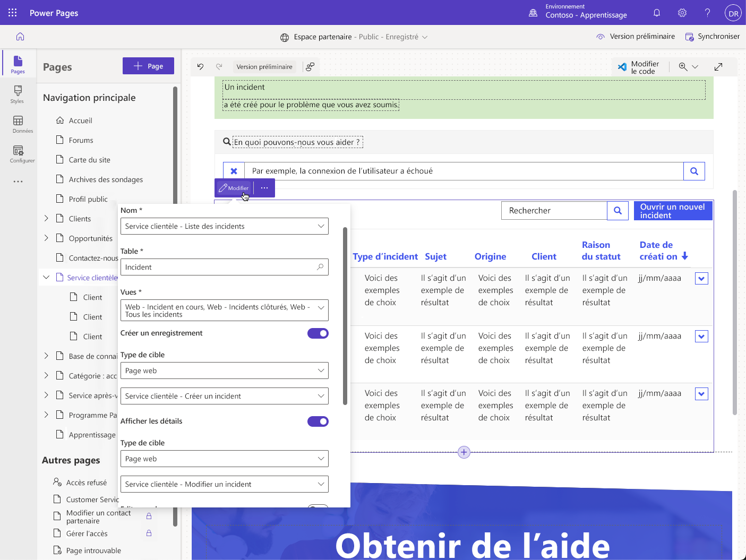
Task: Open the Nom dropdown
Action: tap(225, 226)
